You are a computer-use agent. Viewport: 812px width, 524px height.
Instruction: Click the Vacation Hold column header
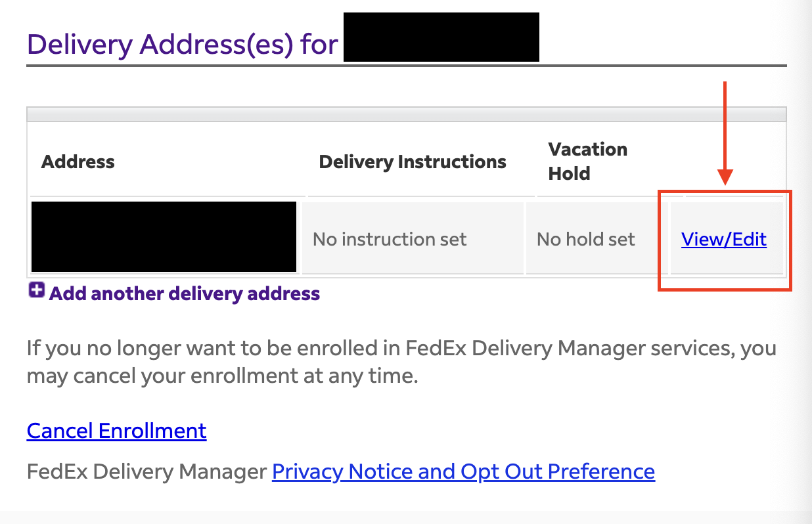point(587,161)
